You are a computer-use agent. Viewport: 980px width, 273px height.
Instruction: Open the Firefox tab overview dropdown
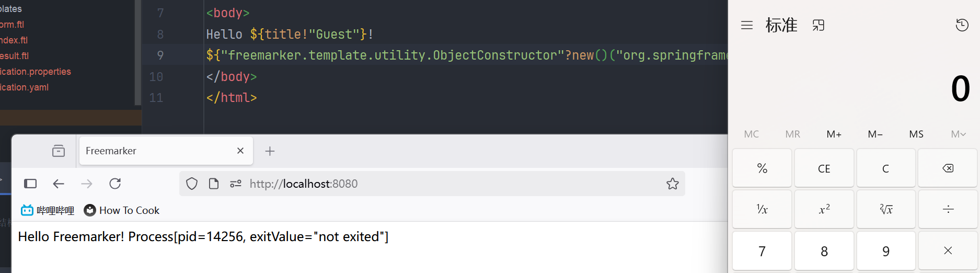point(59,151)
